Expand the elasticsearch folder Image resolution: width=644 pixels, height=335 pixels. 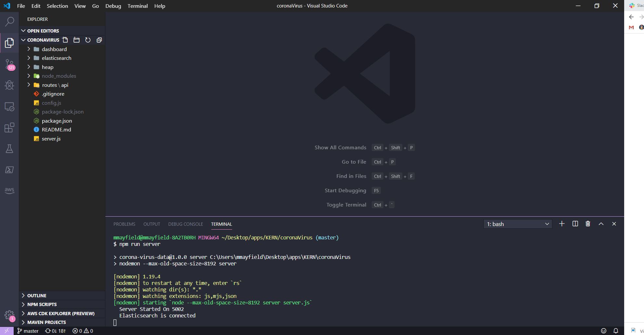pos(62,58)
